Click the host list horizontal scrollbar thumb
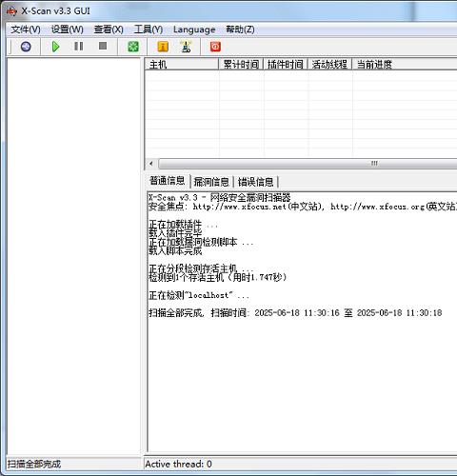457x476 pixels. (308, 164)
